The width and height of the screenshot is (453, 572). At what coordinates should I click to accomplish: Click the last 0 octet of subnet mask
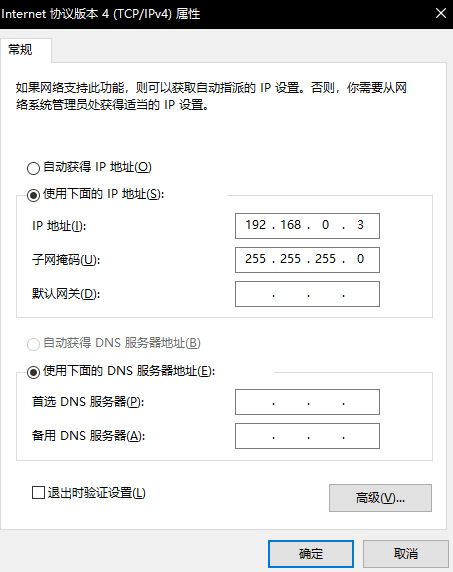360,259
